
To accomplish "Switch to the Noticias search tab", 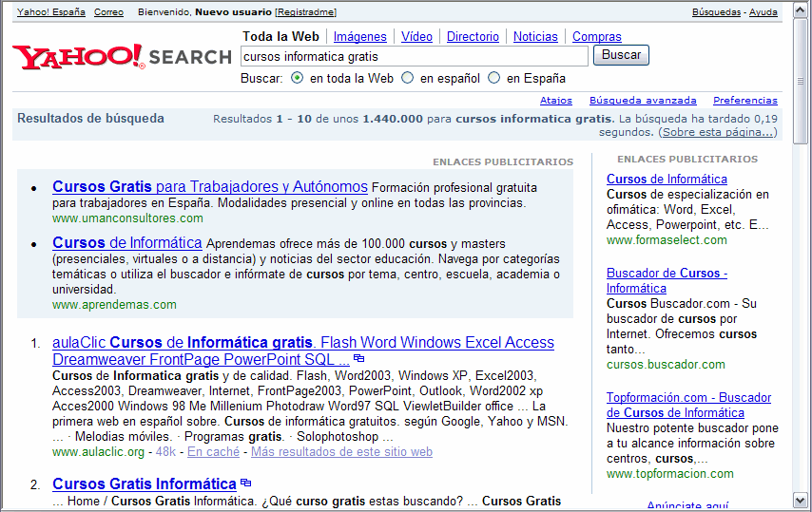I will (x=535, y=37).
